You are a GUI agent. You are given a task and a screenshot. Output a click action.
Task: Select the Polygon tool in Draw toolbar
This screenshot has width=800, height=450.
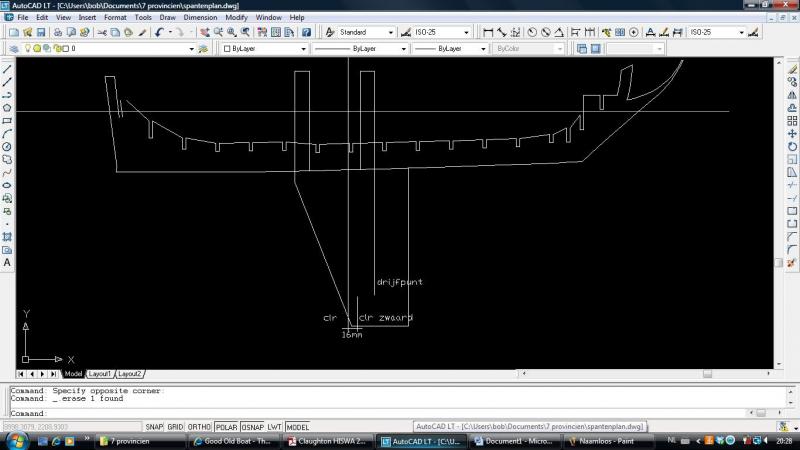pyautogui.click(x=7, y=108)
